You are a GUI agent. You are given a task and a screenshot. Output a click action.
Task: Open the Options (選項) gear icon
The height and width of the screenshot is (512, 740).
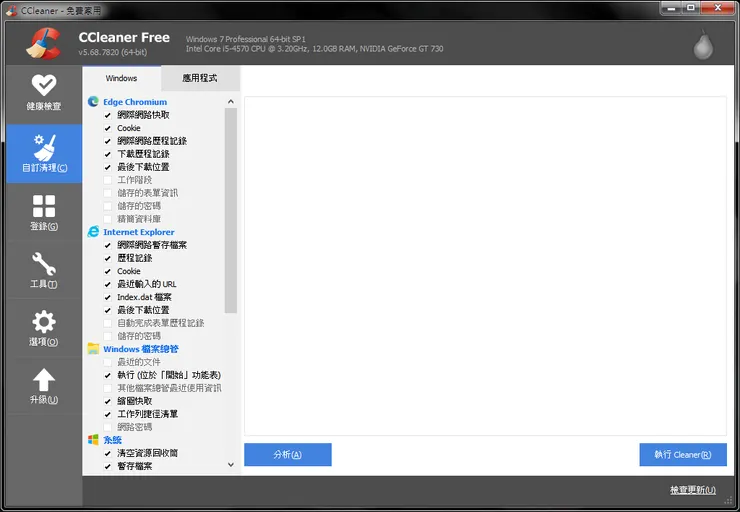(44, 322)
